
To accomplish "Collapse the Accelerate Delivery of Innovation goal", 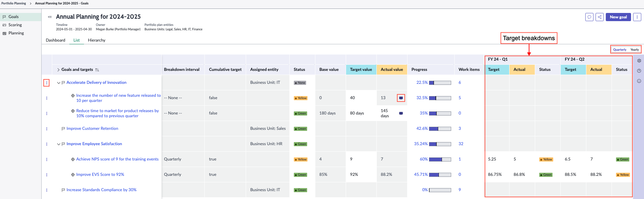I will click(x=59, y=83).
